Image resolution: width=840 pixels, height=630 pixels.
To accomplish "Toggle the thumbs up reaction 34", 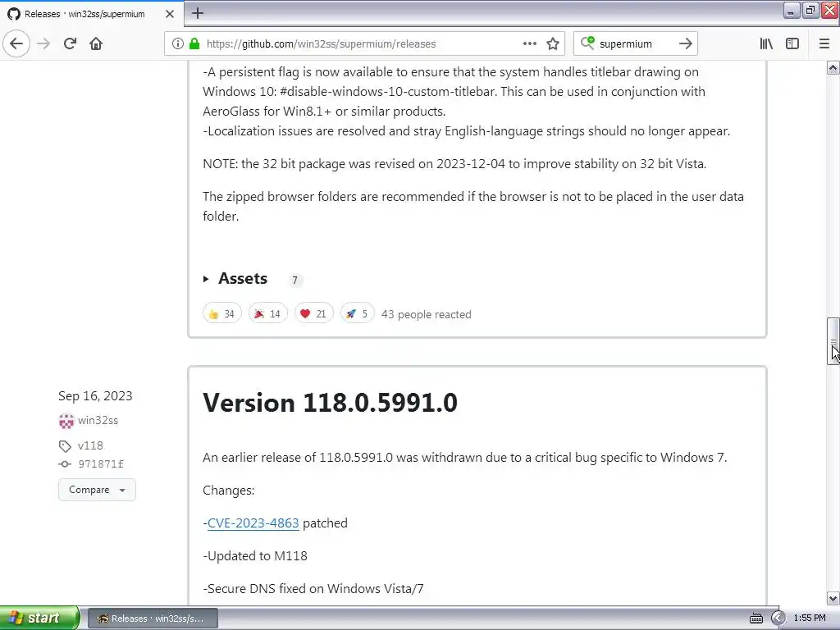I will tap(221, 314).
